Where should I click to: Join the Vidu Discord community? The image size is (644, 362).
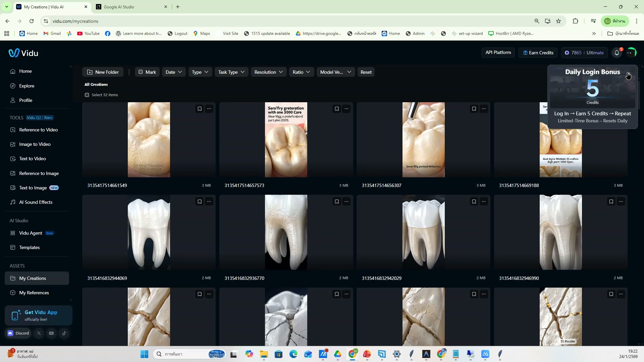click(18, 333)
